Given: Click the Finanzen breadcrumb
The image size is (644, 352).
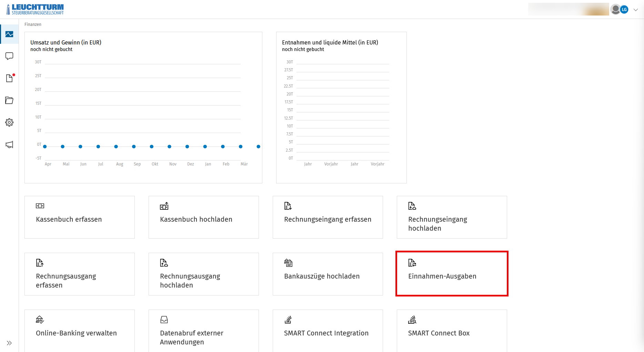Looking at the screenshot, I should click(33, 24).
